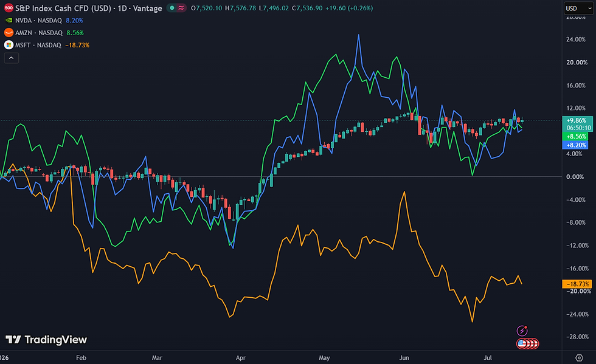
Task: Click AMZN legend value 8.56%
Action: coord(75,33)
